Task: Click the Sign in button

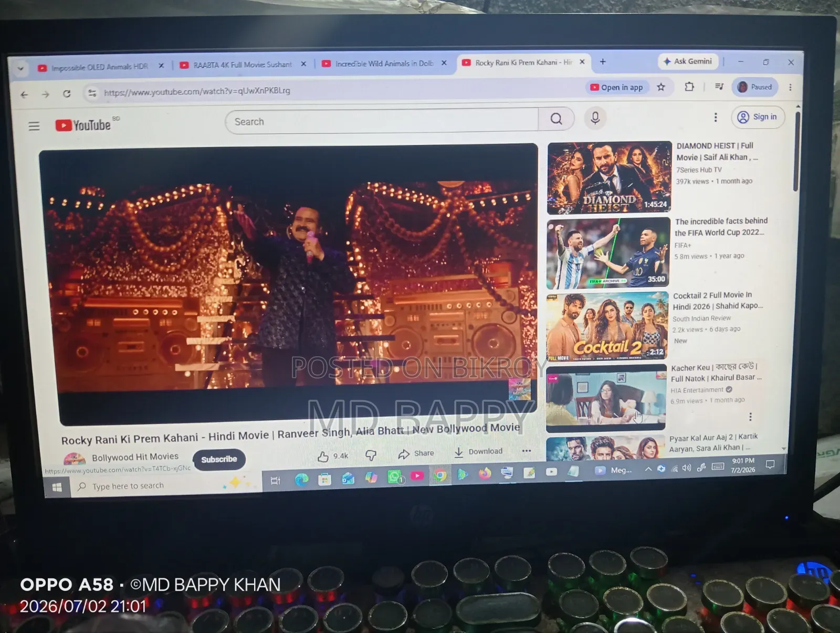Action: (x=758, y=117)
